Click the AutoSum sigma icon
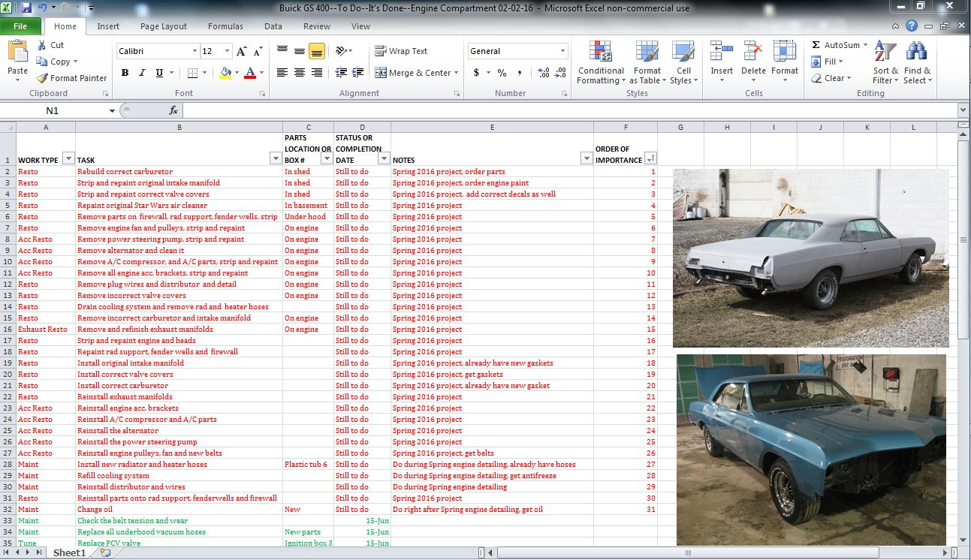This screenshot has height=560, width=971. point(816,45)
